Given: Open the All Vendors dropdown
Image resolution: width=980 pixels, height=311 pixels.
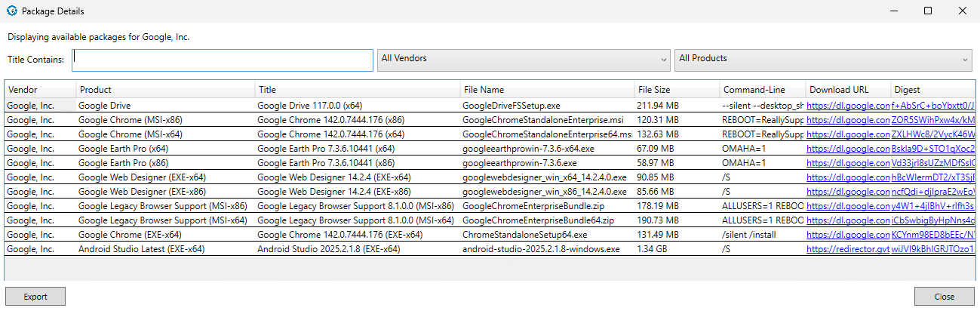Looking at the screenshot, I should [524, 59].
